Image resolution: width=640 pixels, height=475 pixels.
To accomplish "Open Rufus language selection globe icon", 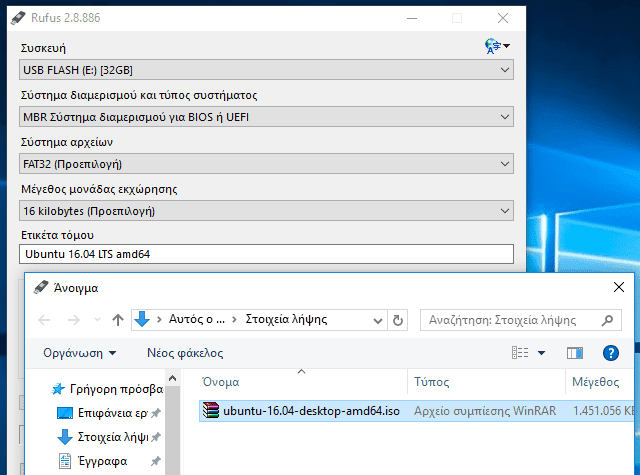I will coord(497,46).
